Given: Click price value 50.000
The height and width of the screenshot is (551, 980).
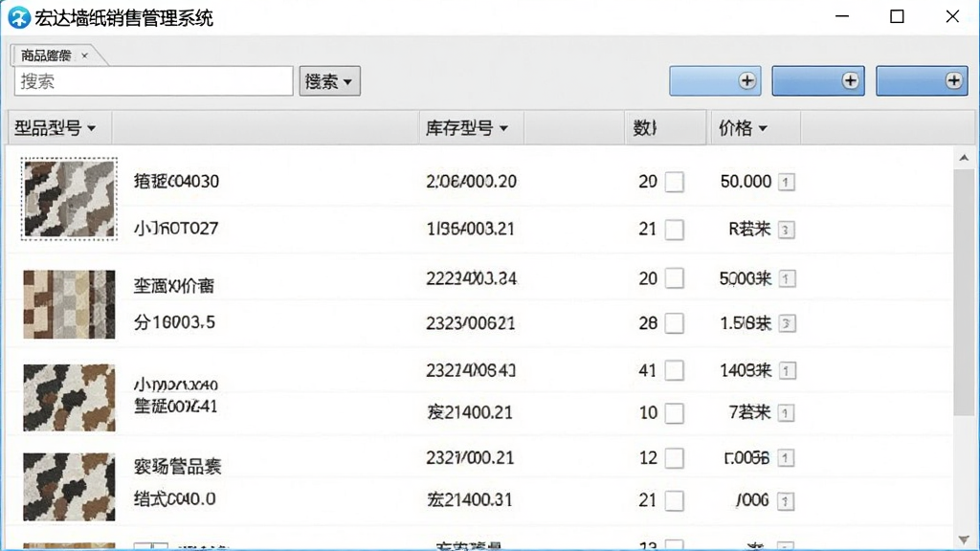Looking at the screenshot, I should 746,181.
